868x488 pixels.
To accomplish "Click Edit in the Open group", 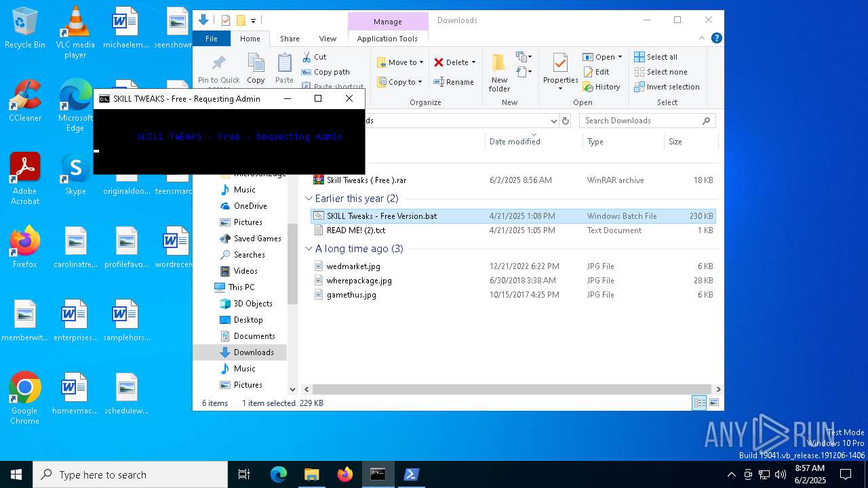I will (596, 72).
